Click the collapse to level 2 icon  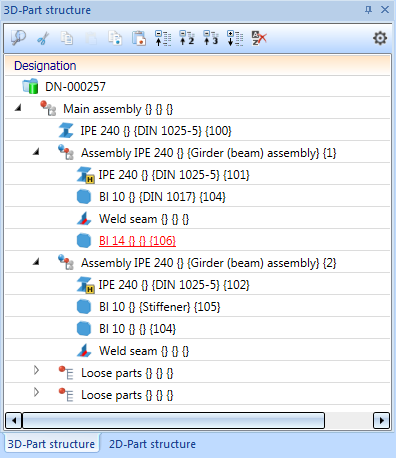(x=187, y=38)
